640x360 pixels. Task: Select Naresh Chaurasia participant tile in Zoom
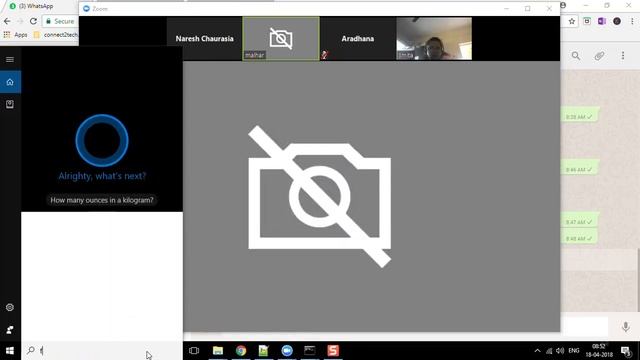pos(204,38)
